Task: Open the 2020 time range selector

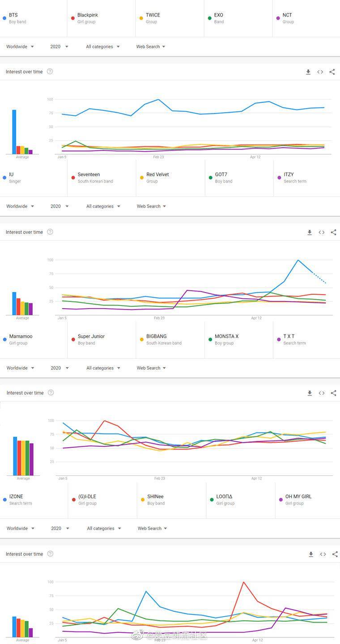Action: pyautogui.click(x=59, y=47)
